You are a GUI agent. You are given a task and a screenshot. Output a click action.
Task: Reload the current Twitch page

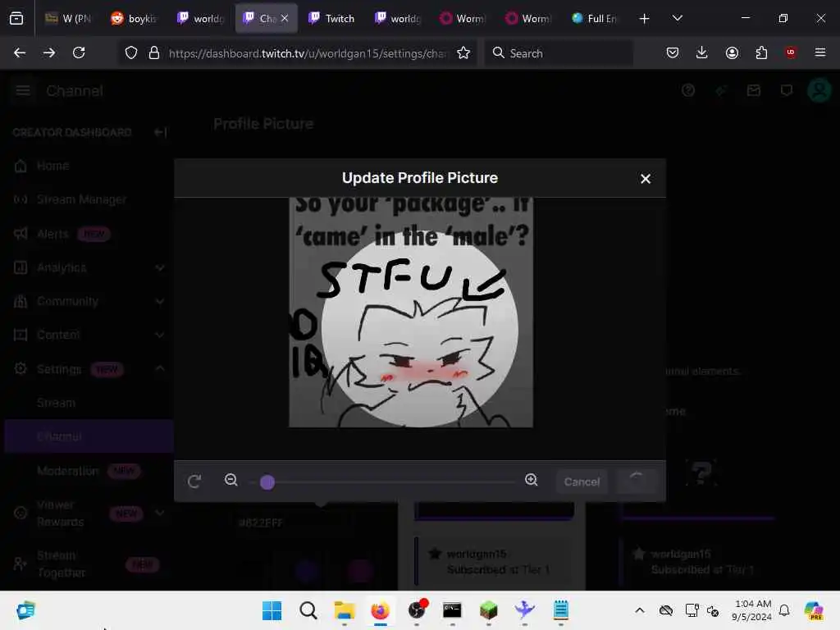[x=79, y=52]
